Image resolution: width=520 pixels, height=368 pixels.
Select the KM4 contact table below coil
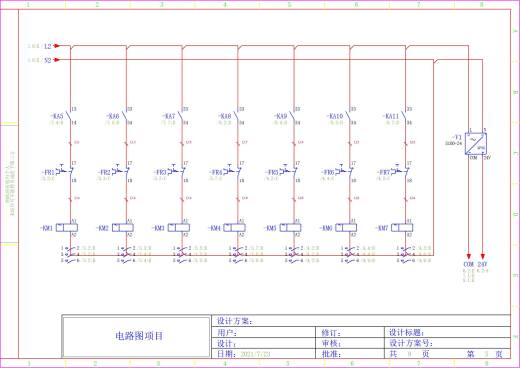pyautogui.click(x=246, y=254)
